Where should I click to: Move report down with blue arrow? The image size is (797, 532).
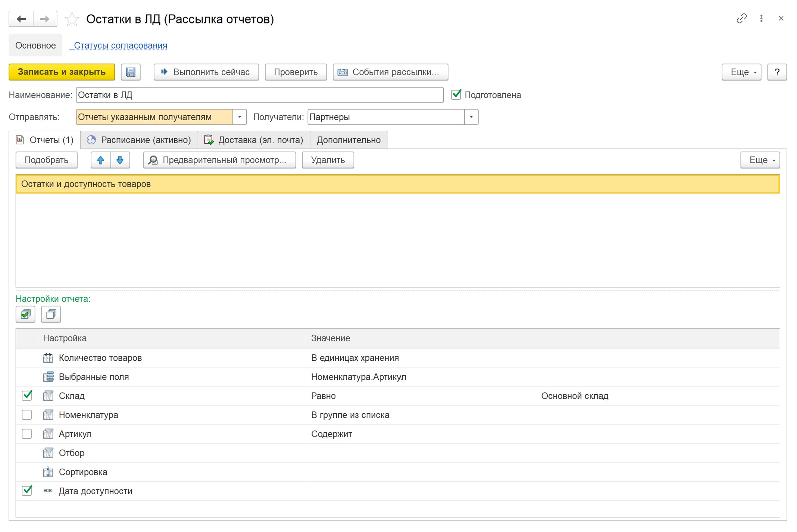tap(120, 160)
